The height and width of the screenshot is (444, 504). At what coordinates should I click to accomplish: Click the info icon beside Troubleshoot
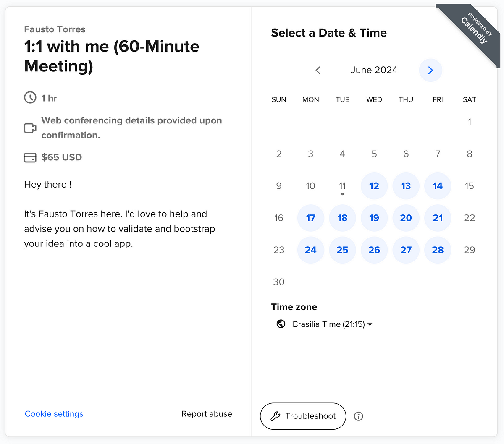point(358,416)
